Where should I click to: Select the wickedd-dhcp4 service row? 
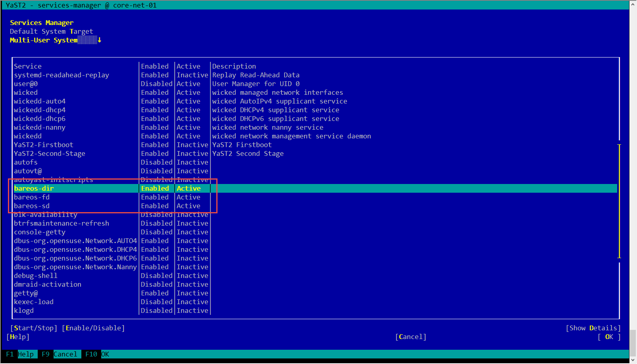[316, 110]
